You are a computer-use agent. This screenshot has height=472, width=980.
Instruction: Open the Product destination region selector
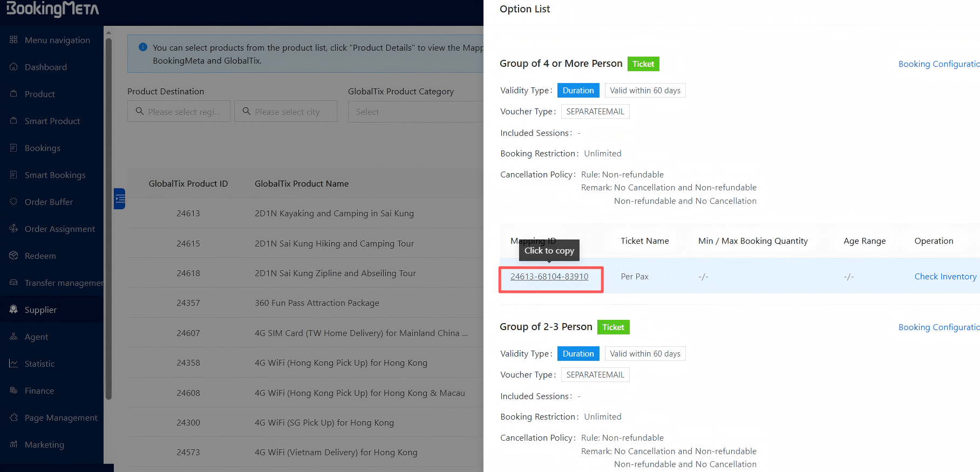(x=179, y=111)
